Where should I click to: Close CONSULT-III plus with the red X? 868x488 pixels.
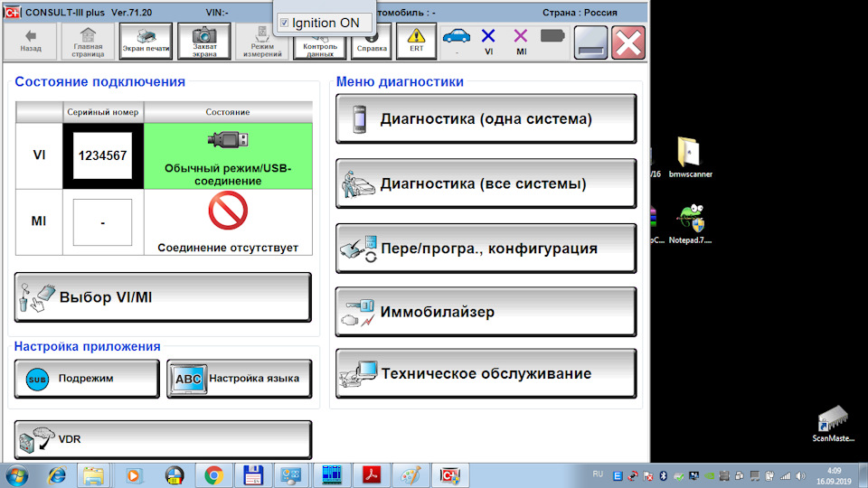628,42
